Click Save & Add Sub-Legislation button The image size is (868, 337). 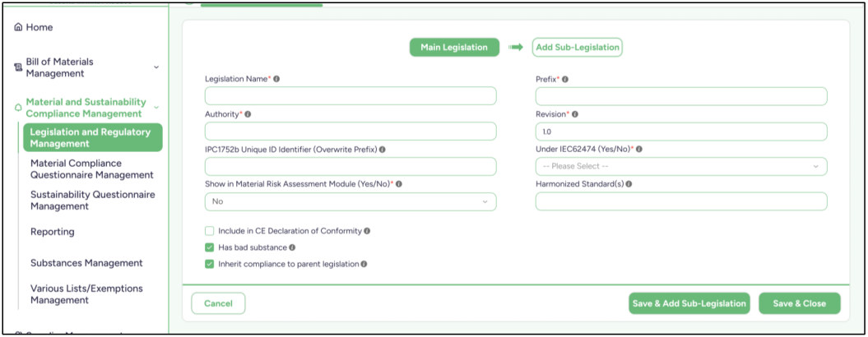(x=689, y=303)
